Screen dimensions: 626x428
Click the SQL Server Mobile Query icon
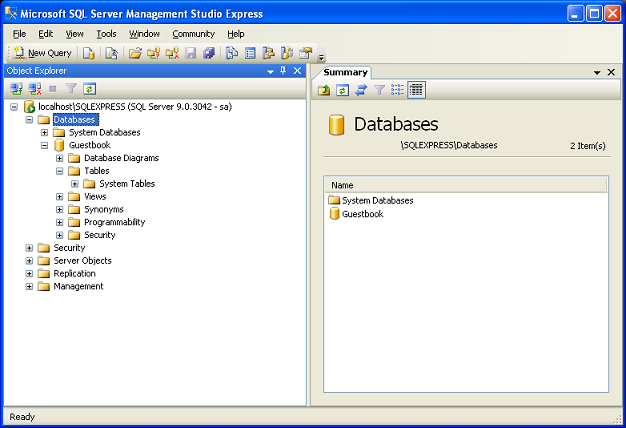click(111, 53)
